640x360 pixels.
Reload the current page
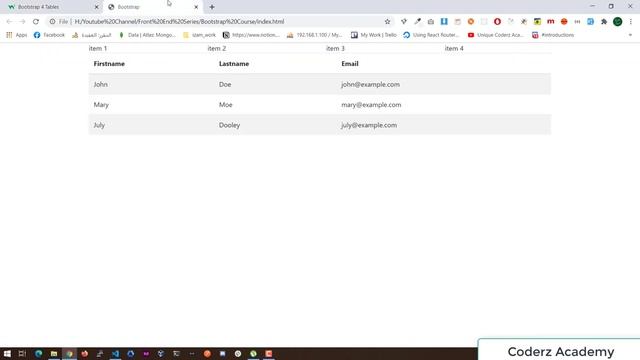[x=36, y=22]
